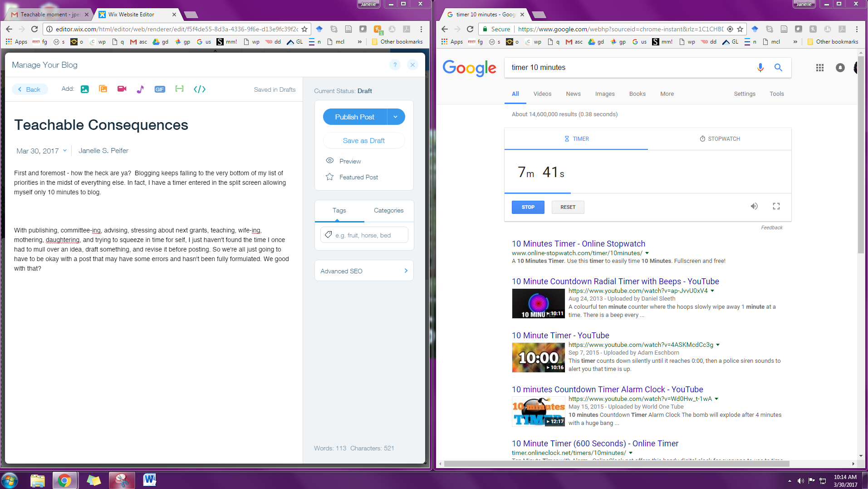Viewport: 868px width, 489px height.
Task: Open the Publish Post dropdown arrow
Action: click(396, 117)
